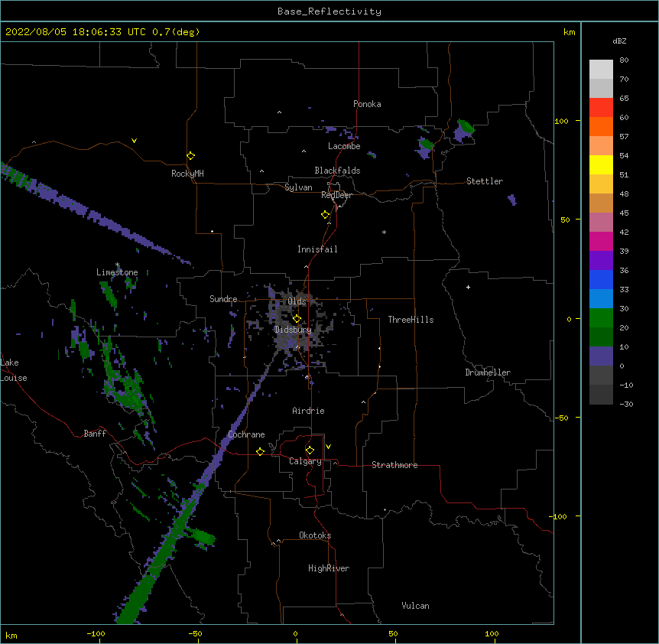Select the Stettler city label
Viewport: 659px width, 644px height.
pyautogui.click(x=485, y=181)
